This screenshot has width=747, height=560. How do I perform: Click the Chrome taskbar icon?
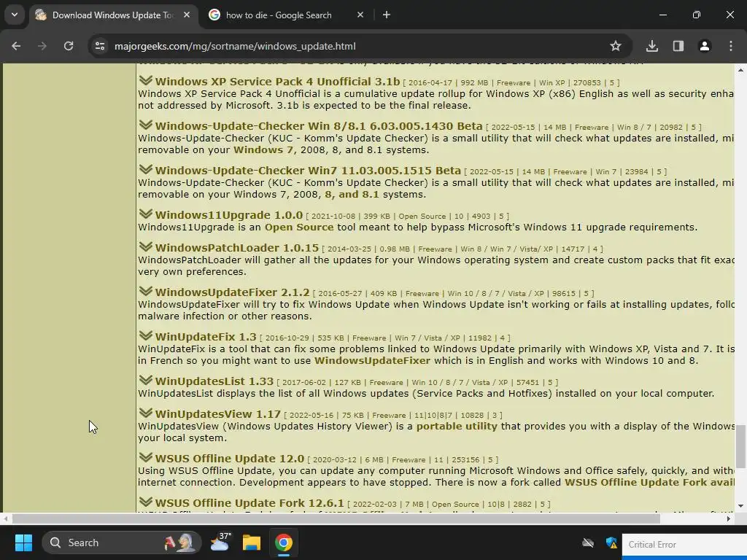point(284,542)
